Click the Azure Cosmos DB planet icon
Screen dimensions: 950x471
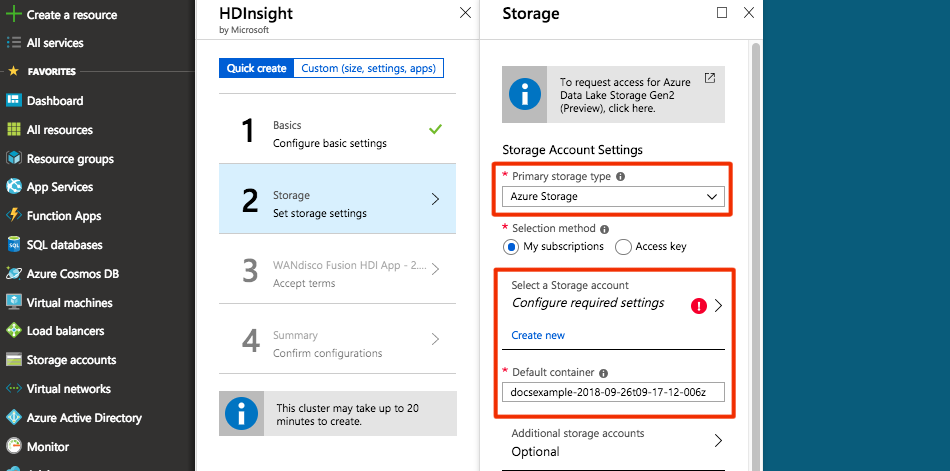pos(13,273)
